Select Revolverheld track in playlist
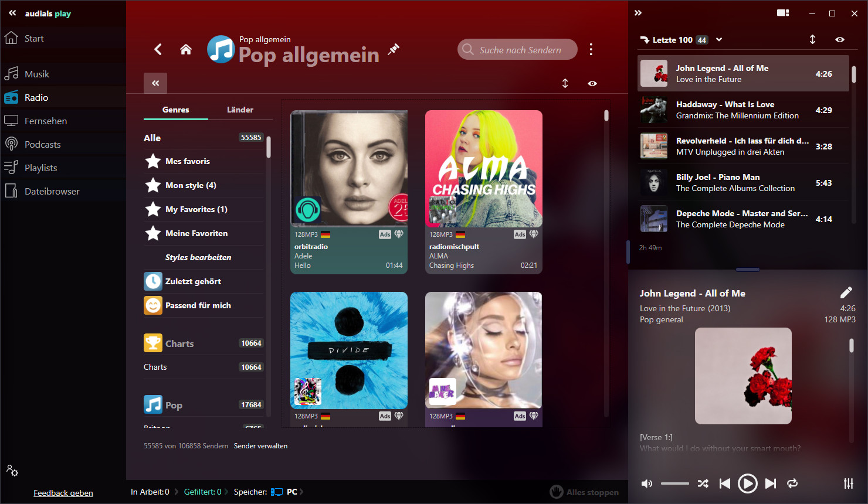This screenshot has height=504, width=868. pyautogui.click(x=743, y=147)
